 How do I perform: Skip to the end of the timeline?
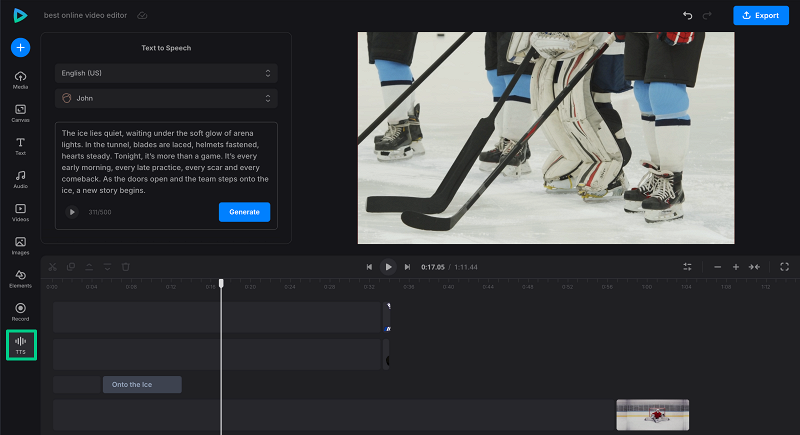[x=407, y=267]
